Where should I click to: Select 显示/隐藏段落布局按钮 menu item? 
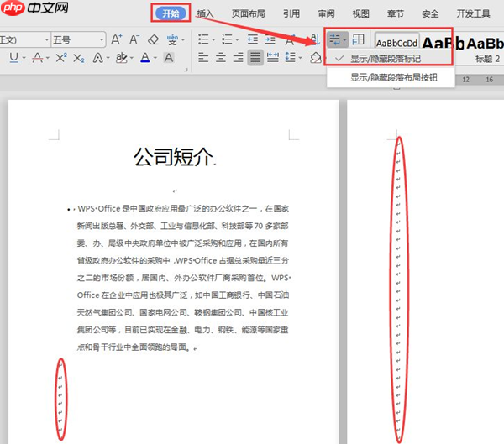coord(391,77)
